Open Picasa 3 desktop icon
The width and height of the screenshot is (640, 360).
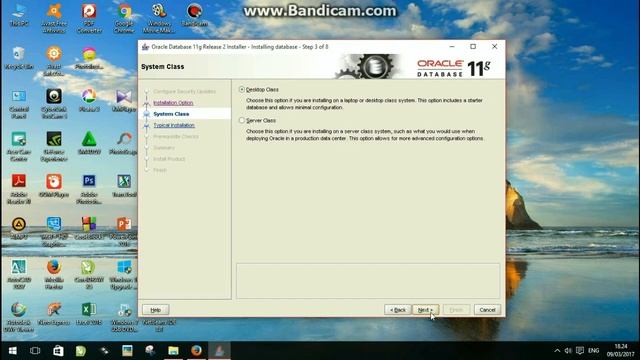89,100
